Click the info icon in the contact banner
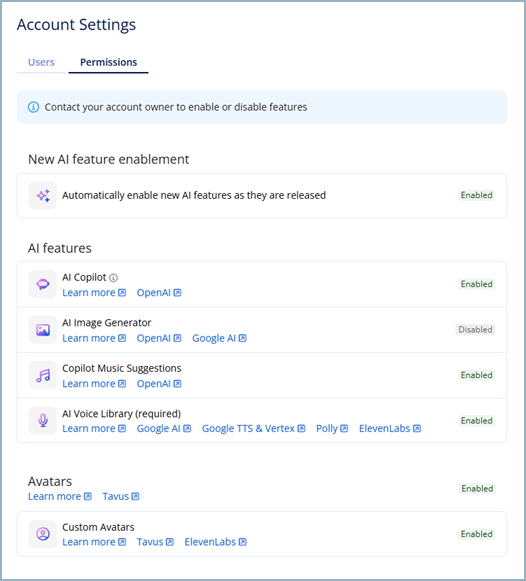 point(33,107)
